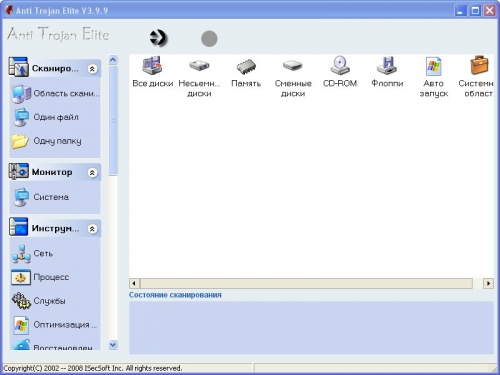Click horizontal scrollbar left arrow

134,283
